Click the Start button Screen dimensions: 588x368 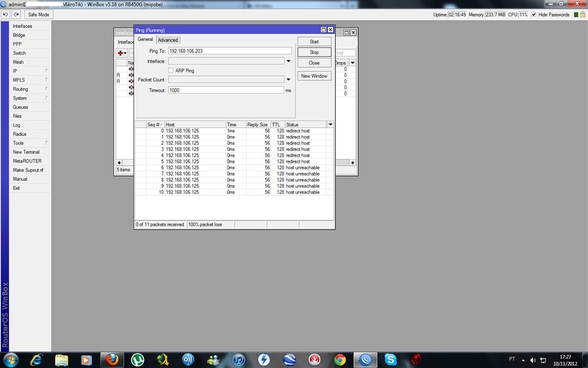click(315, 42)
